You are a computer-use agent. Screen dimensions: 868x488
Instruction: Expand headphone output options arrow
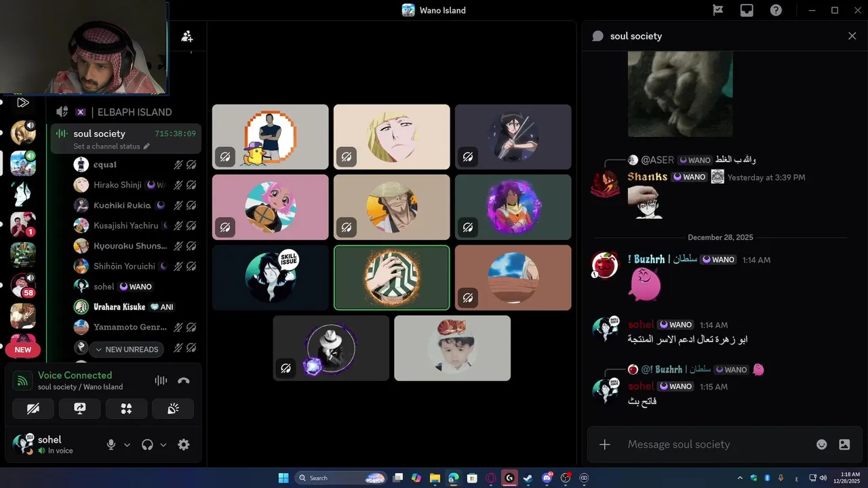163,445
